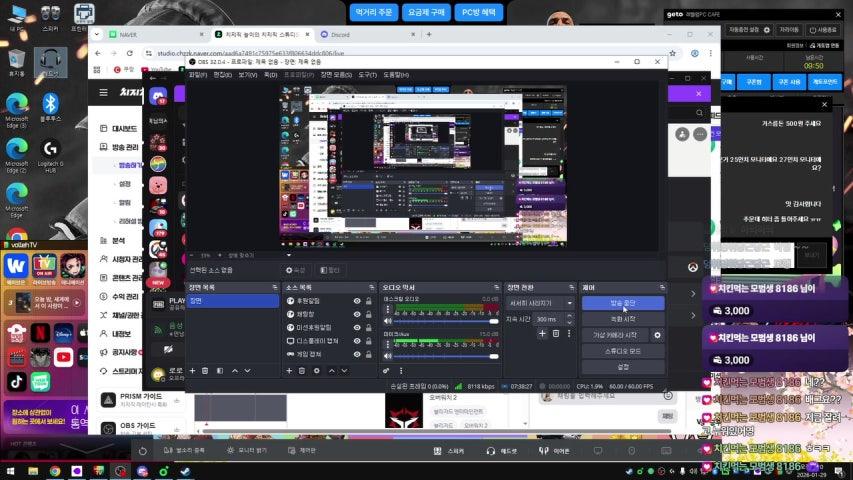Screen dimensions: 853x480
Task: Click the 설정 settings button in controls
Action: tap(622, 367)
